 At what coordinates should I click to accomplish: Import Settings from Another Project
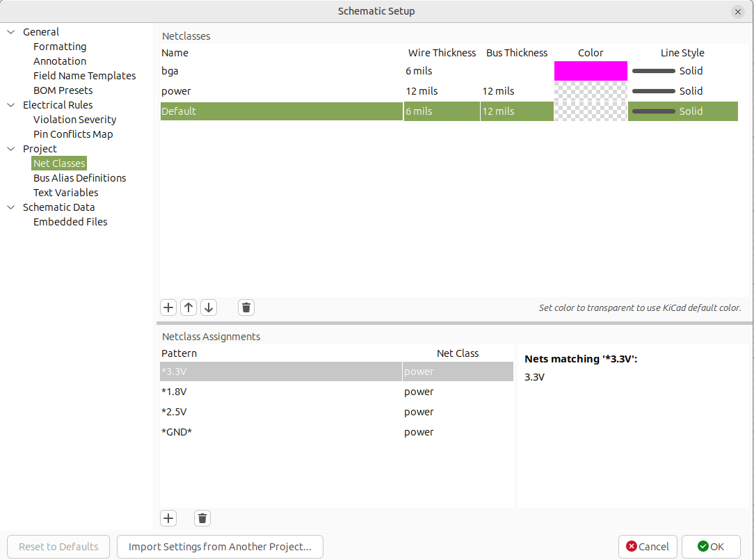coord(220,547)
